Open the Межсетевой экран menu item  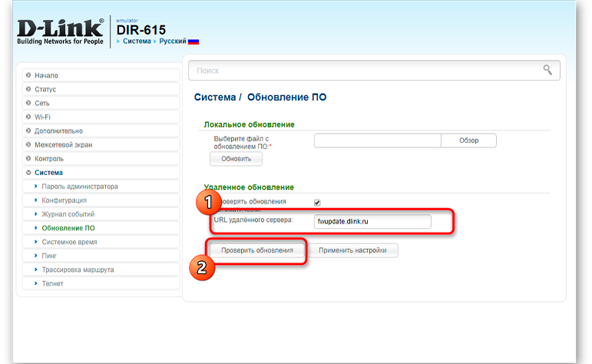[x=101, y=144]
